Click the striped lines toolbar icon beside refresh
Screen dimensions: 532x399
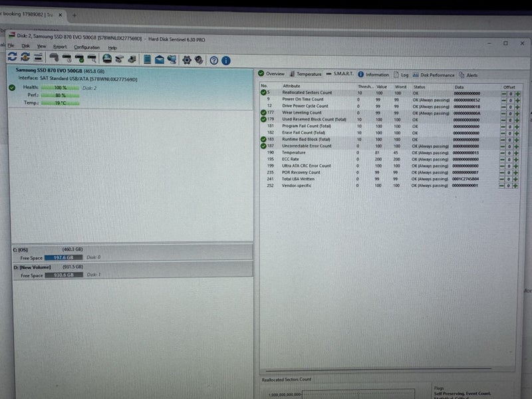[38, 57]
